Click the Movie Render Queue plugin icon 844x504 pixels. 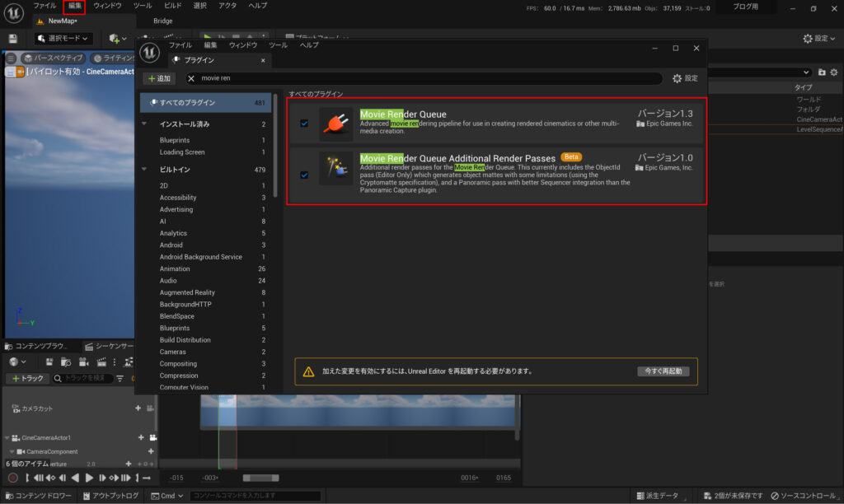point(335,124)
